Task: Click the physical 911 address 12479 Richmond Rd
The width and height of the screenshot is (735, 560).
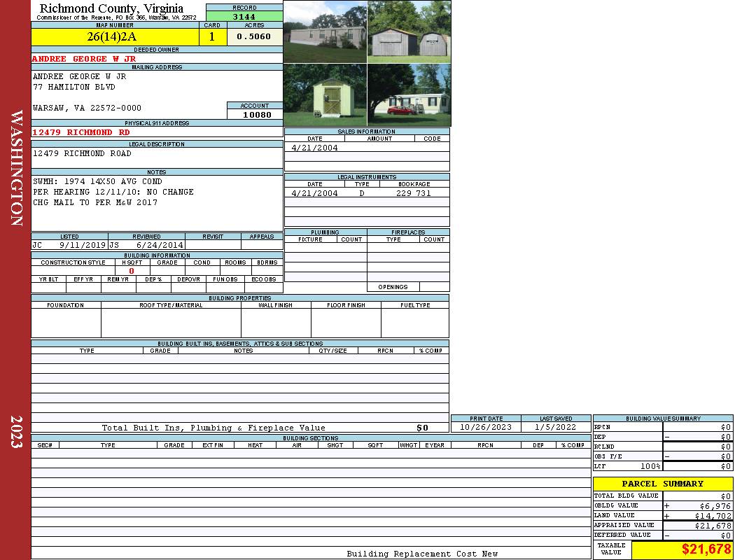Action: pos(81,132)
